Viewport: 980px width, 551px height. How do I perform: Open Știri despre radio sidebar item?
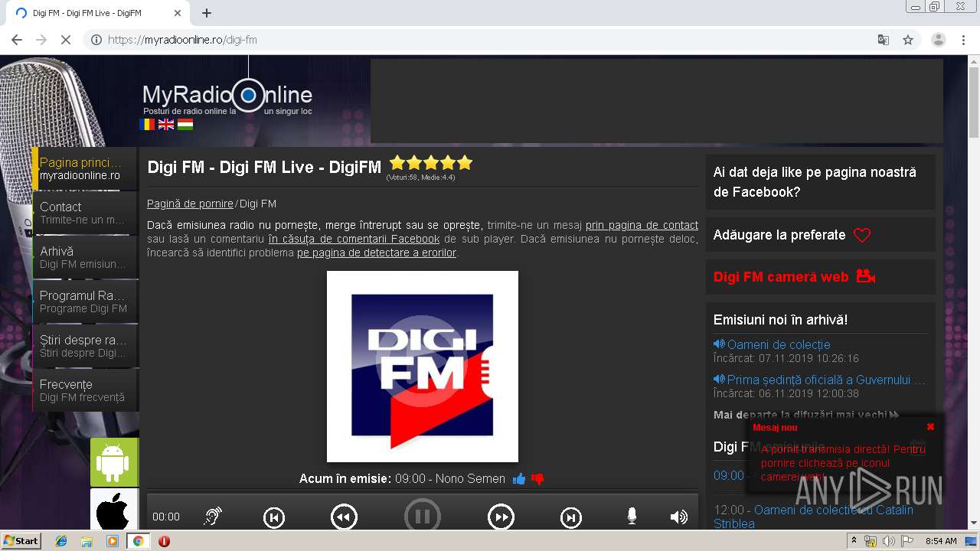[x=85, y=346]
